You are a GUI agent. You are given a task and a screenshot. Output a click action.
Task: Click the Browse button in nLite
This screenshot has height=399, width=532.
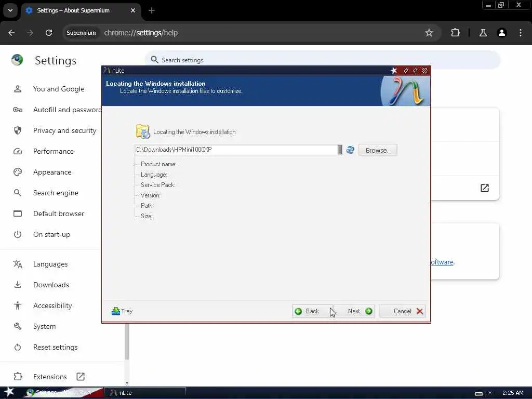pyautogui.click(x=377, y=150)
